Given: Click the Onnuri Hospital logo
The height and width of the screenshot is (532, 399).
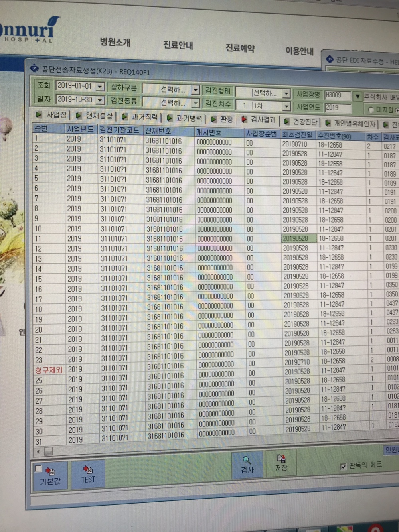Looking at the screenshot, I should [x=28, y=30].
